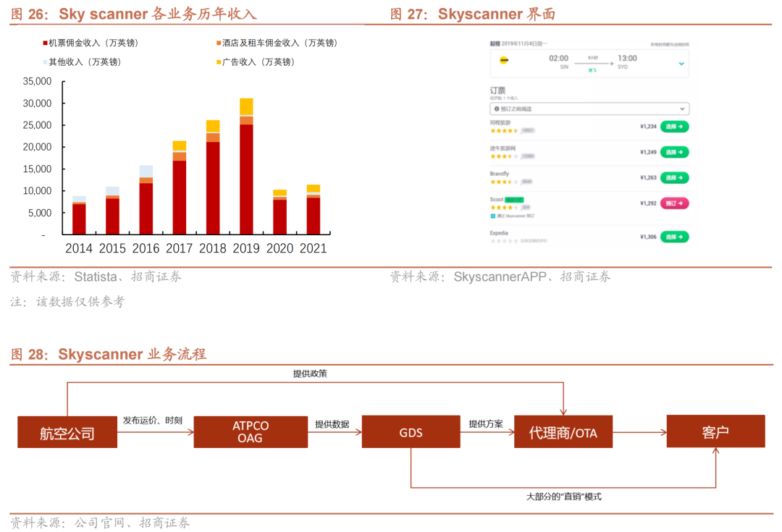
Task: Click the Skyscanner booking icon under Scoot
Action: point(493,216)
